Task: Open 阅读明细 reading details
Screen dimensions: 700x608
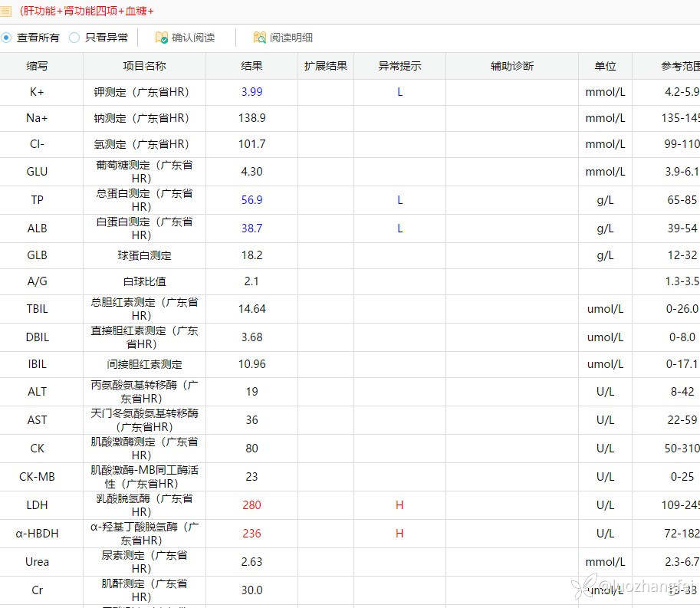Action: point(291,38)
